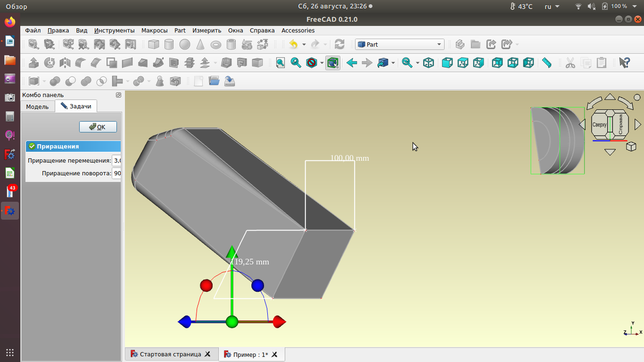Open the undo history dropdown arrow
The height and width of the screenshot is (362, 644).
(304, 45)
